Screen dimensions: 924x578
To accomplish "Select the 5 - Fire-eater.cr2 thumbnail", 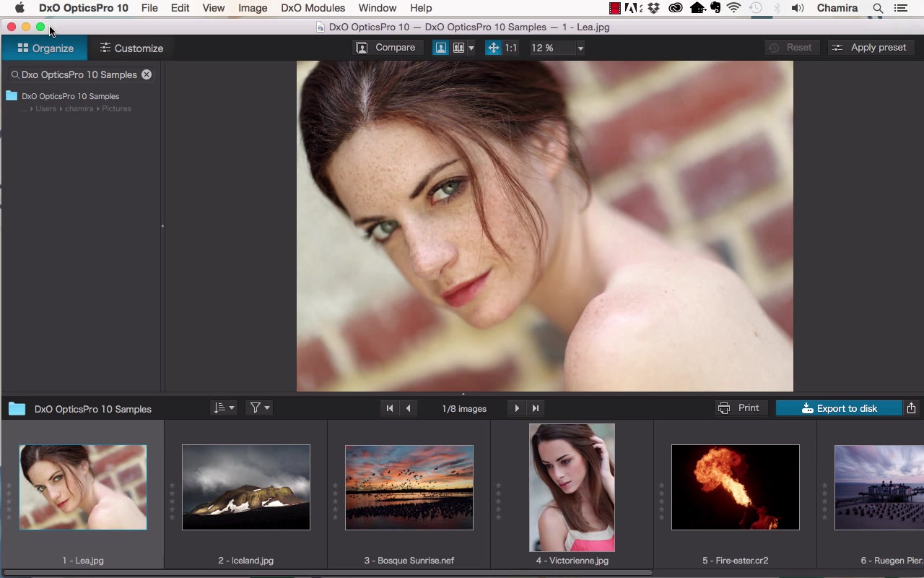I will 736,487.
